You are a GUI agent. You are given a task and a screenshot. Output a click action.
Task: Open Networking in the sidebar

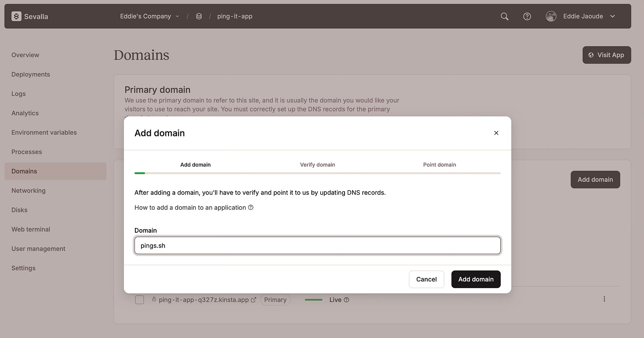tap(28, 191)
